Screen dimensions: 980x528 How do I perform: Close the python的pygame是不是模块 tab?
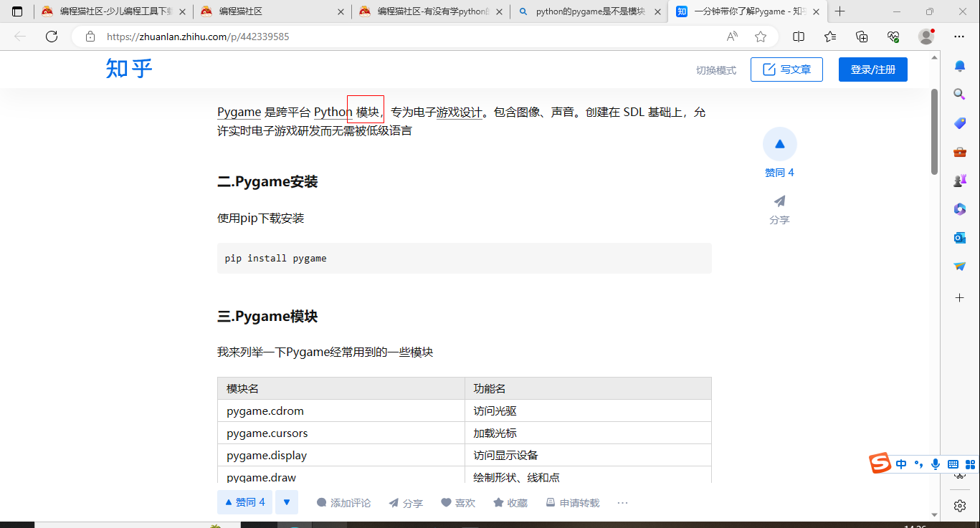(657, 11)
